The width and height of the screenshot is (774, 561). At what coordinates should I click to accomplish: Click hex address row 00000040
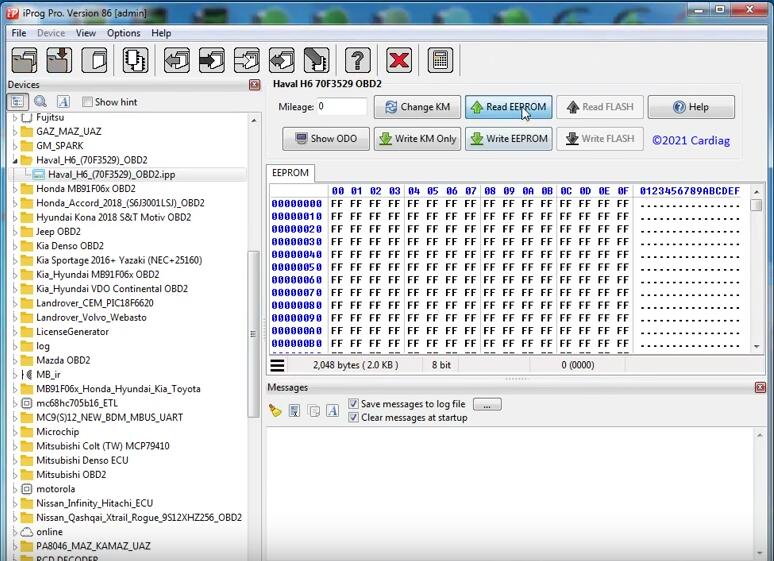pos(297,255)
